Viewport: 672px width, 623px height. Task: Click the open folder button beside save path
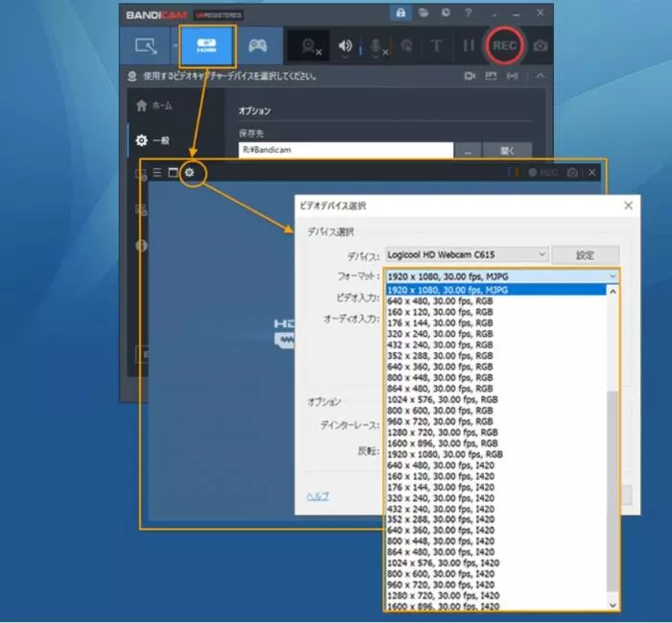(x=508, y=151)
